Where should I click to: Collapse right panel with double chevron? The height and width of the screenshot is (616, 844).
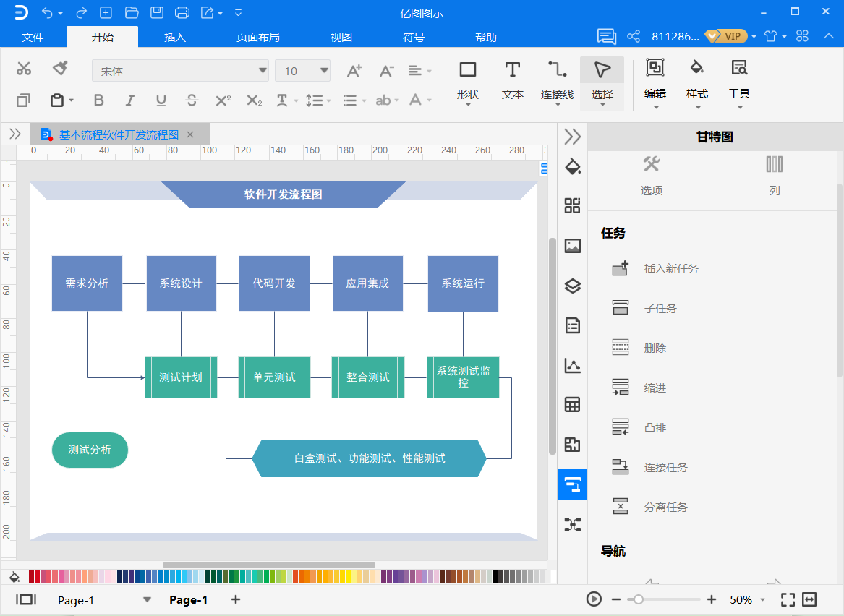click(x=572, y=137)
